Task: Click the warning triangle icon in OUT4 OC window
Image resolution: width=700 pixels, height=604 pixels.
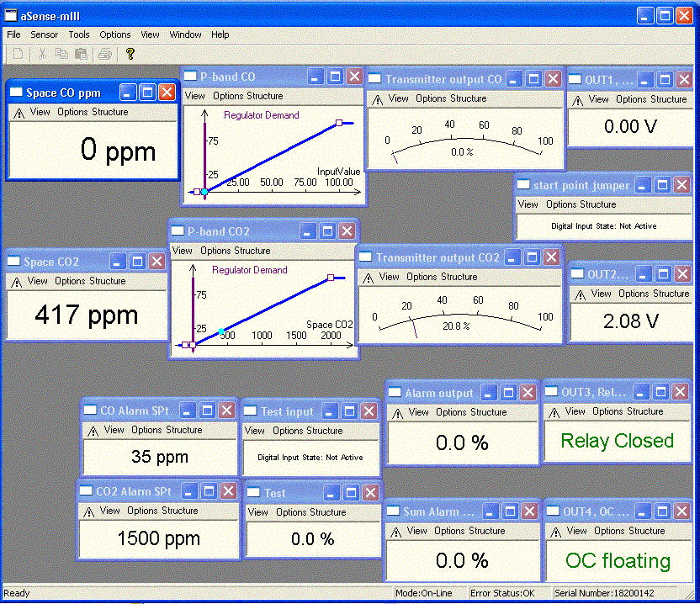Action: (x=556, y=532)
